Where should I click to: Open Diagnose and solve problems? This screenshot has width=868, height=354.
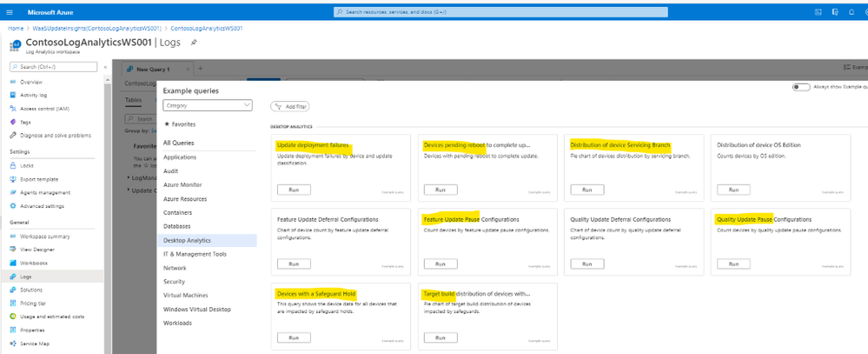coord(56,135)
